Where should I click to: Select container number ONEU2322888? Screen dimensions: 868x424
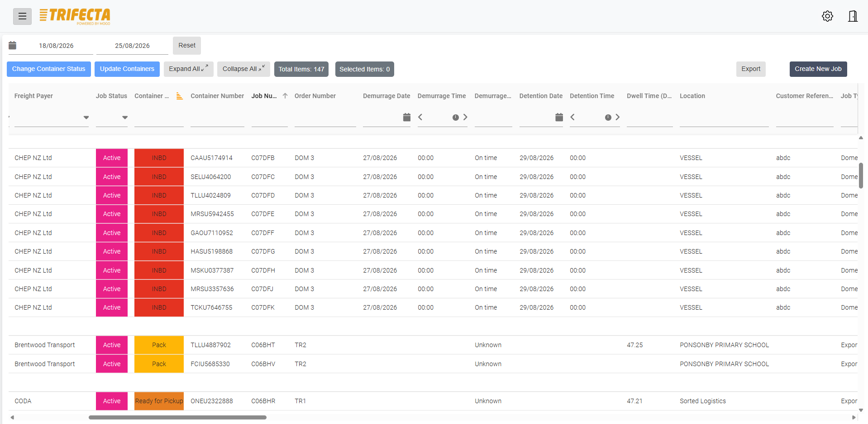coord(212,401)
